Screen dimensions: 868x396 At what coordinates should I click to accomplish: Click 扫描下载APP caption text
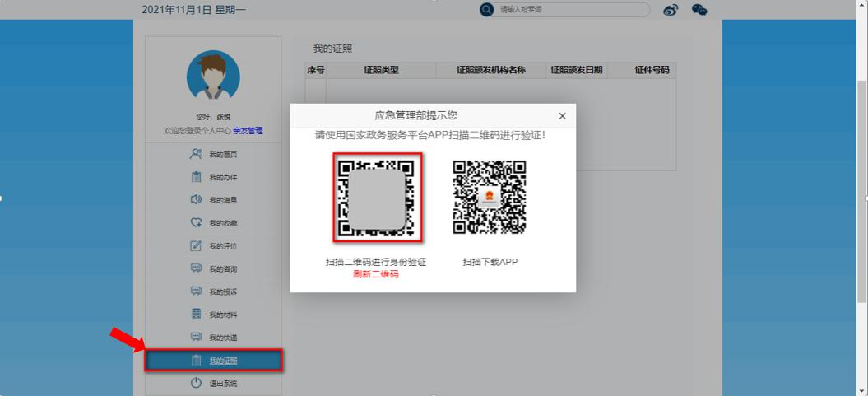[490, 262]
